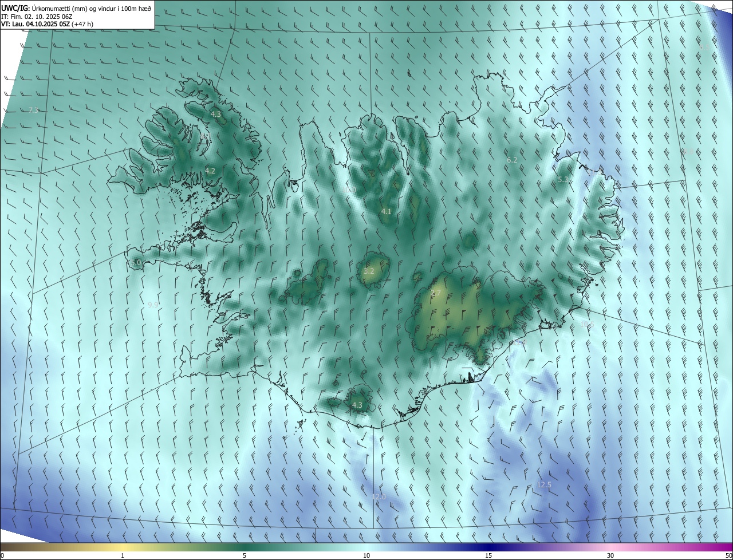Click the 3.2 value label on Hofsjökull glacier
733x560 pixels.
369,271
